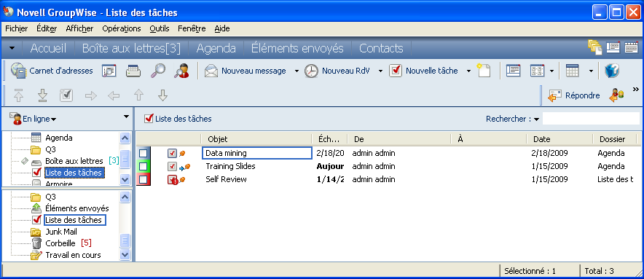
Task: Click calendar icon in navigation bar
Action: [631, 47]
